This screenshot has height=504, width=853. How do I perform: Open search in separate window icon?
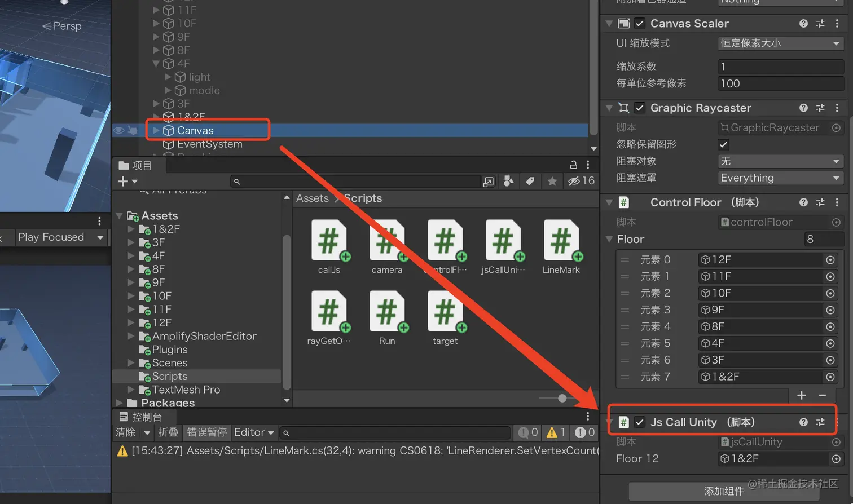pos(489,182)
